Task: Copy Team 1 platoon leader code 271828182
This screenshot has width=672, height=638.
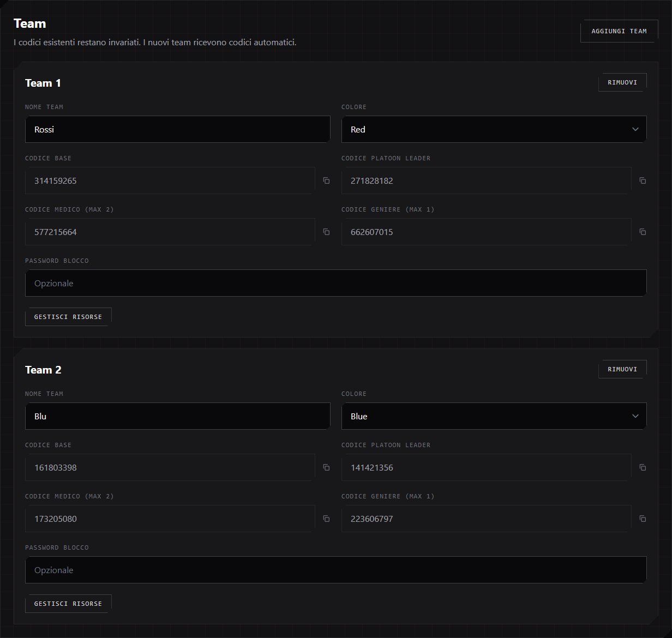Action: pos(643,180)
